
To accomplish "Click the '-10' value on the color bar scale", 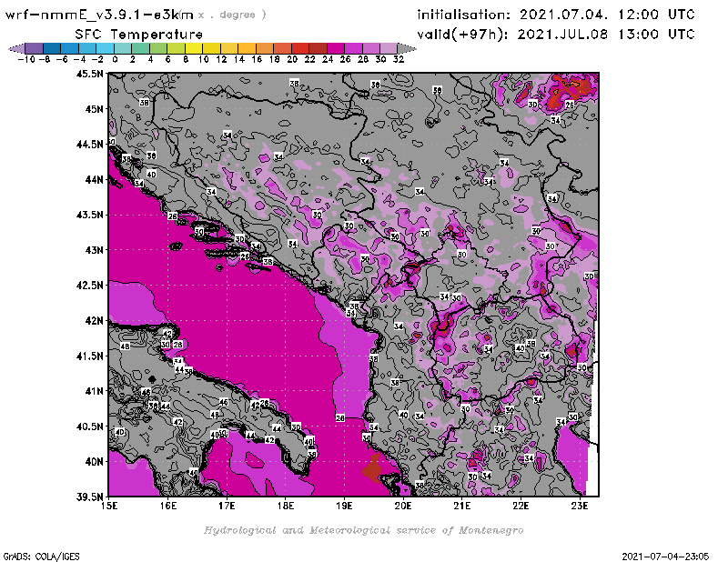I will tap(26, 60).
